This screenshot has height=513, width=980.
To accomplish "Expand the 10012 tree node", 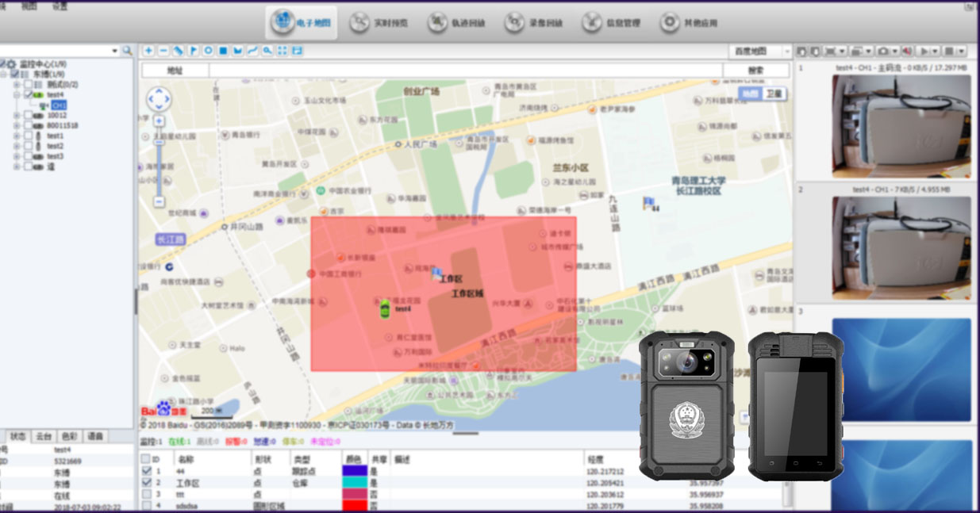I will [17, 115].
